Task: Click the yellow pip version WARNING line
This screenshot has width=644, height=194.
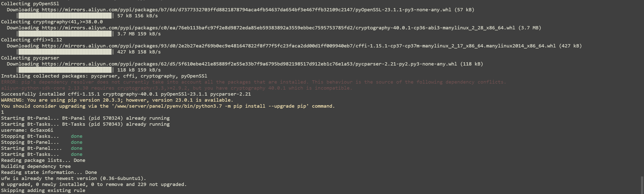Action: [x=117, y=100]
